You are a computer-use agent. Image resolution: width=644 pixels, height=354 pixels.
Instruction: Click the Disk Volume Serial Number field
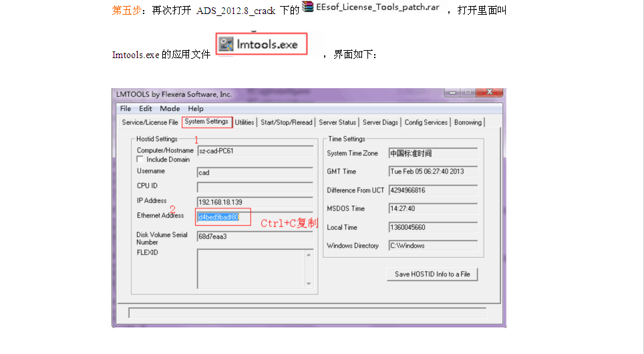255,236
